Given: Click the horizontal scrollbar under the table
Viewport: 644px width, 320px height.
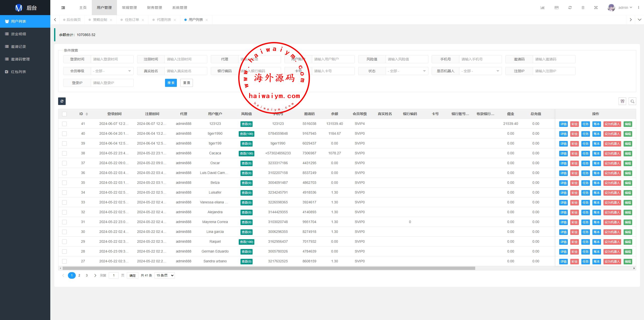Looking at the screenshot, I should point(269,268).
